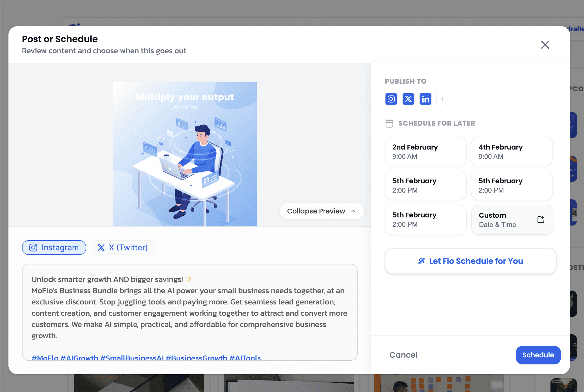Viewport: 584px width, 392px height.
Task: Add another publishing channel with plus icon
Action: pos(442,99)
